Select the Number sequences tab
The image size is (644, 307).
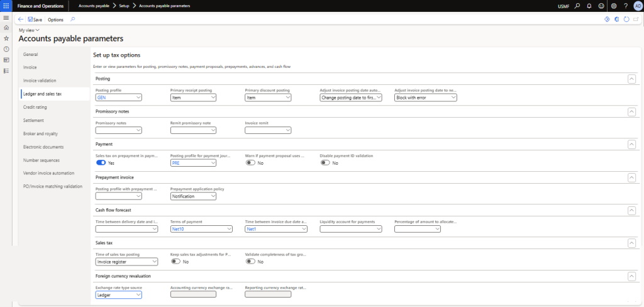click(x=42, y=160)
